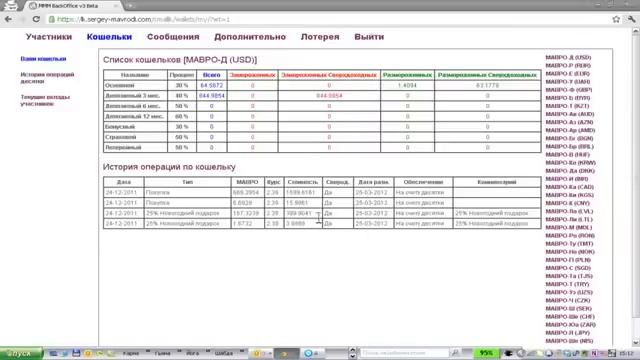Screen dimensions: 640x360
Task: Open the Сообщения menu
Action: [173, 37]
